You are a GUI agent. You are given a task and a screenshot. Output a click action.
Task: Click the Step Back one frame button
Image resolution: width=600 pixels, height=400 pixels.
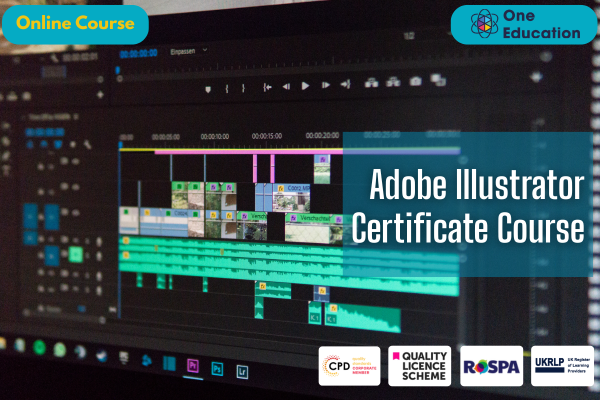tap(284, 87)
